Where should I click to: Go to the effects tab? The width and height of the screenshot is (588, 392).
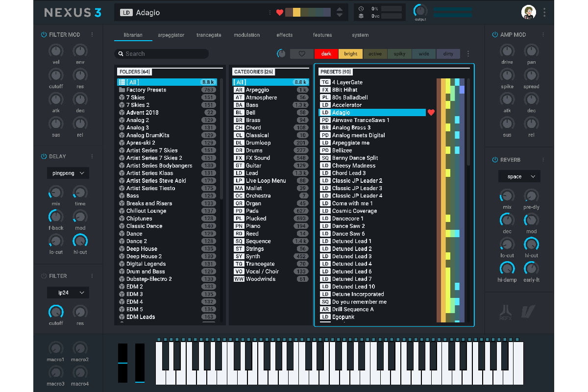[x=284, y=35]
